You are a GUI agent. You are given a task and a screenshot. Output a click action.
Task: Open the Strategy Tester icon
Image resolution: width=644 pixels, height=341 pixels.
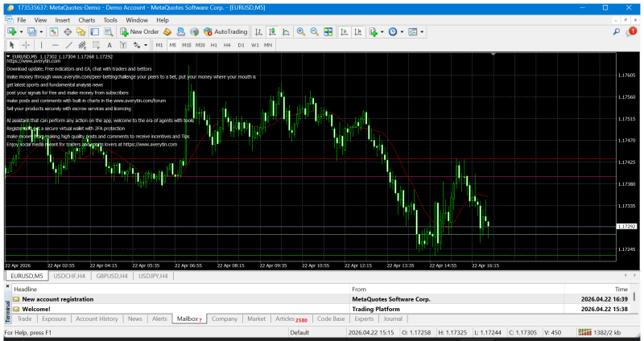(x=108, y=31)
